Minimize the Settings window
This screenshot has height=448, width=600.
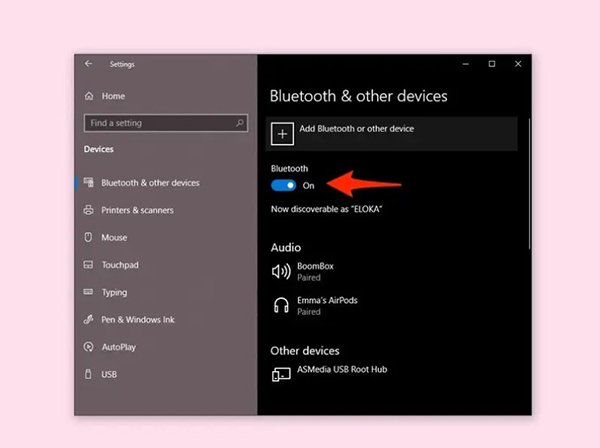pyautogui.click(x=466, y=64)
